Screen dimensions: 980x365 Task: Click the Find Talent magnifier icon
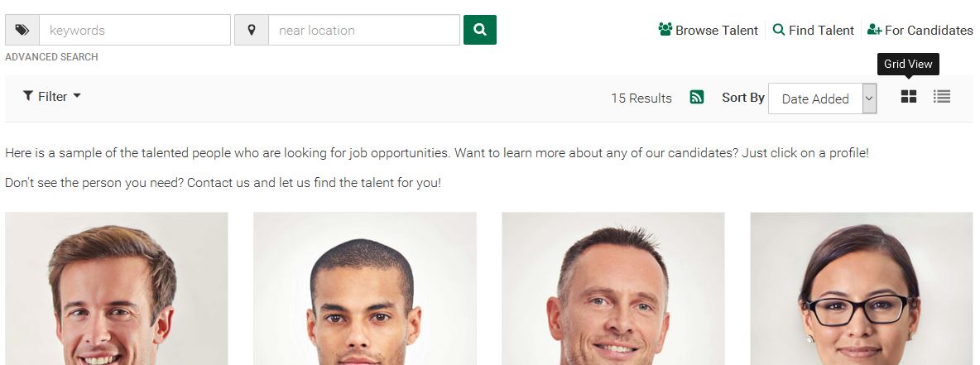[779, 29]
